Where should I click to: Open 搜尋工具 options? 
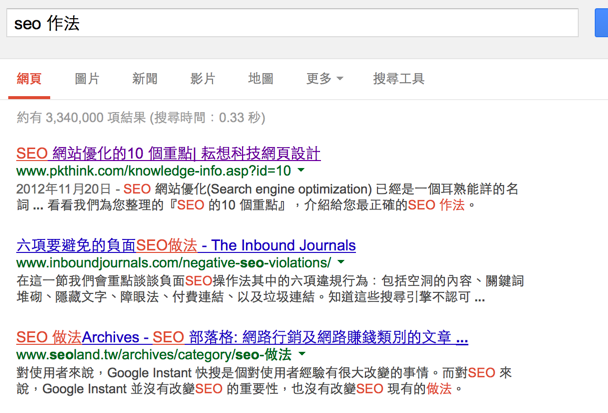click(398, 79)
